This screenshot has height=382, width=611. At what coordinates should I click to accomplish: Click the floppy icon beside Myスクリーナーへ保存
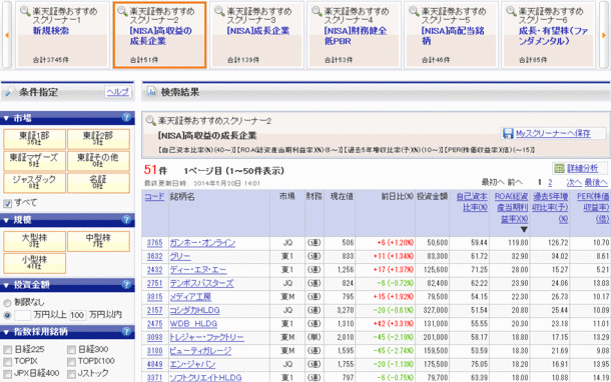[508, 134]
